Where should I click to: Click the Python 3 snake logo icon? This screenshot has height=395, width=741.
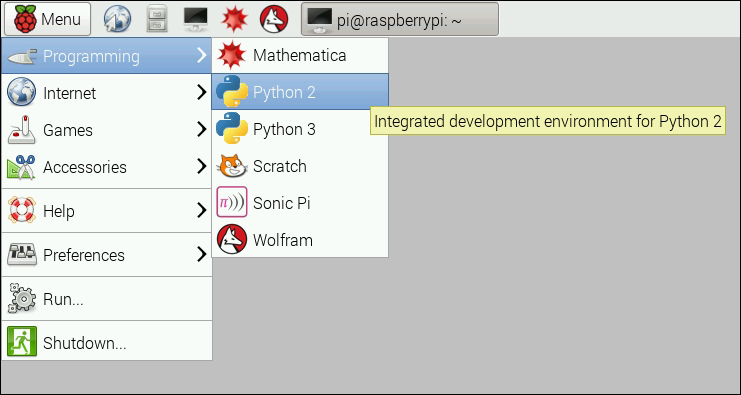pyautogui.click(x=232, y=129)
